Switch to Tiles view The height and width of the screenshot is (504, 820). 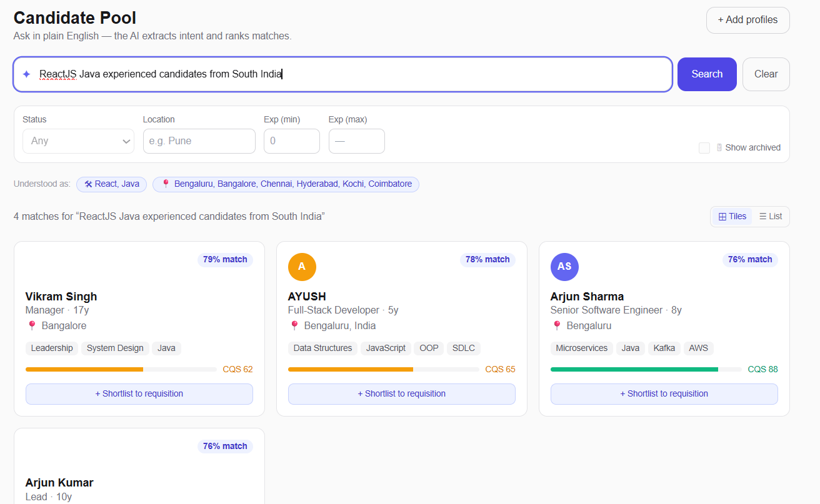click(x=732, y=217)
